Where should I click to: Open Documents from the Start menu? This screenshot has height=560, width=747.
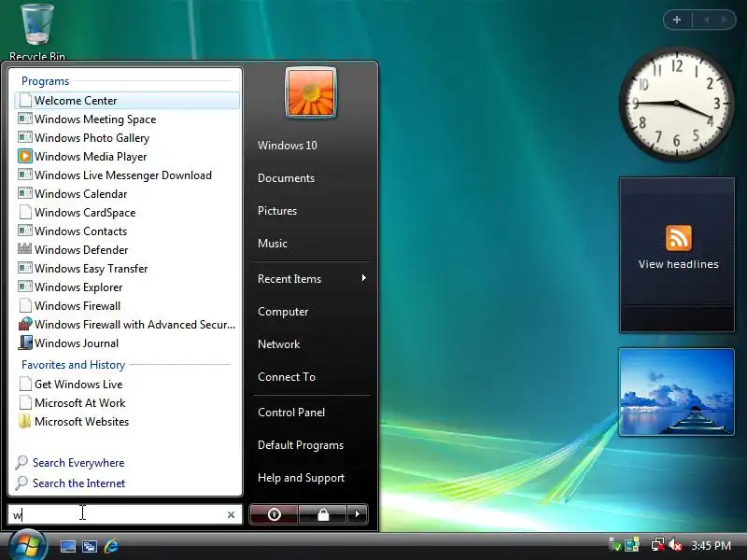tap(287, 178)
